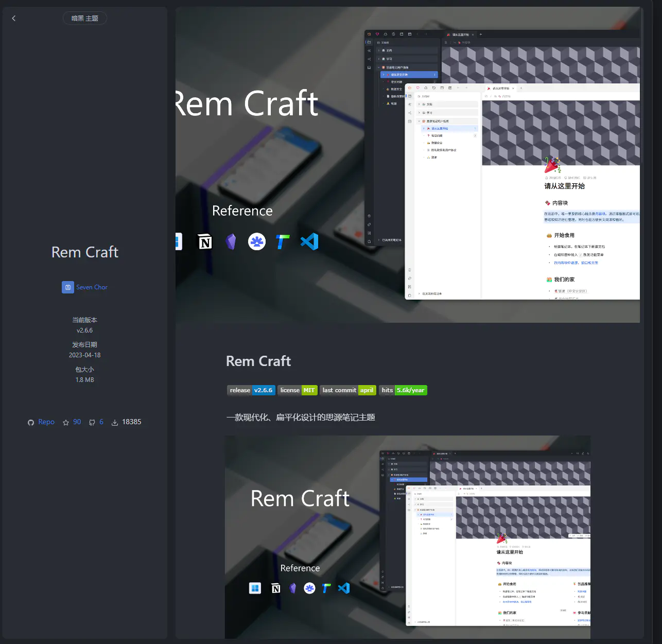Open the large theme preview image at top
Viewport: 662px width, 644px height.
pyautogui.click(x=408, y=165)
